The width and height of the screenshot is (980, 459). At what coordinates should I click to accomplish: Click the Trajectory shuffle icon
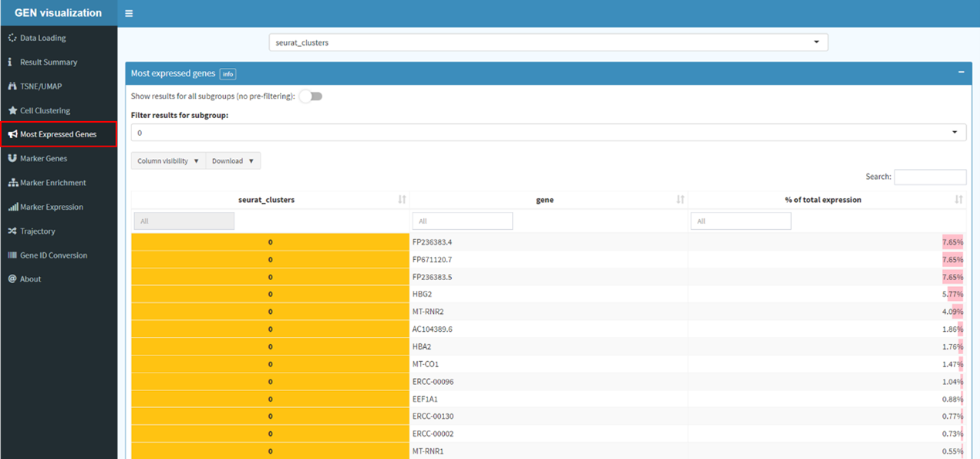12,231
